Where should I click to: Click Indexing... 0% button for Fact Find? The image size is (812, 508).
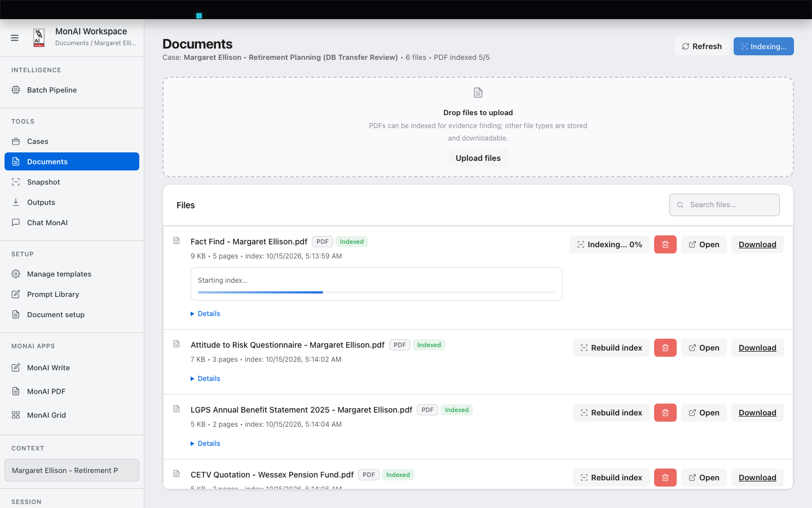point(610,244)
